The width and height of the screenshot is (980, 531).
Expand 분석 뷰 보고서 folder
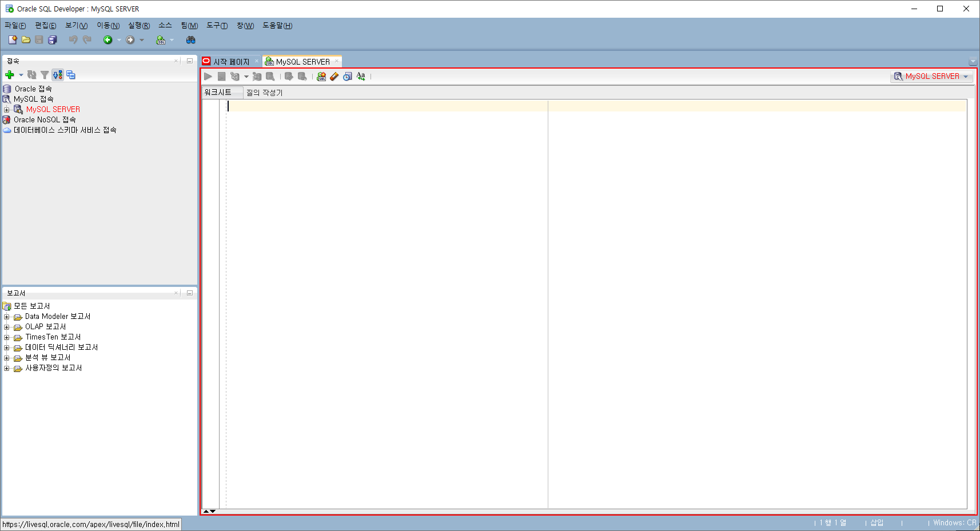7,358
